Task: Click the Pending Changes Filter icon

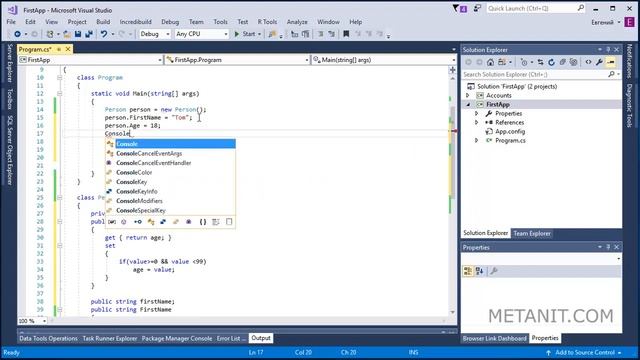Action: pos(524,62)
